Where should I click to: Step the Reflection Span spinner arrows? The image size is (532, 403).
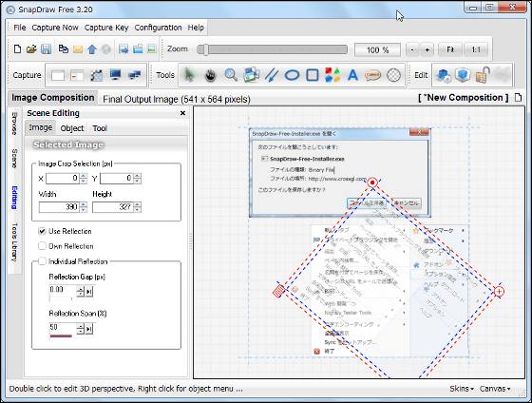point(81,329)
